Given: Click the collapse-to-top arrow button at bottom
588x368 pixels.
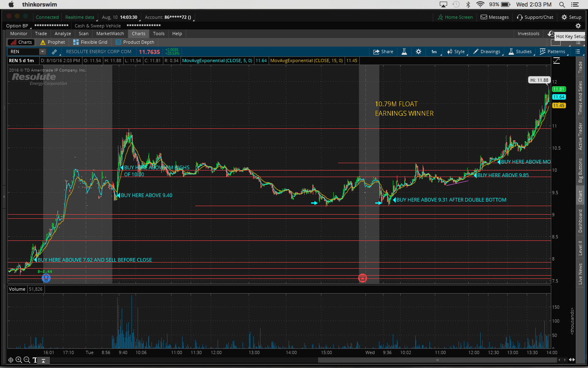Looking at the screenshot, I should coord(43,361).
